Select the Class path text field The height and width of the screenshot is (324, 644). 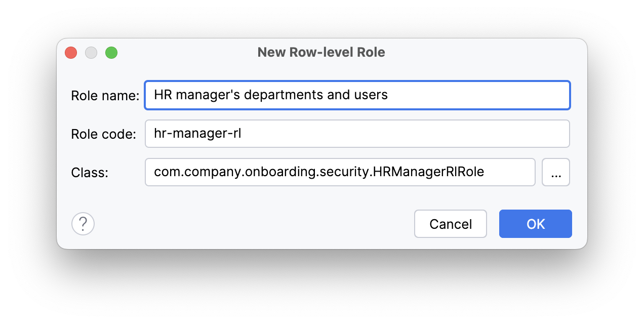(x=339, y=172)
